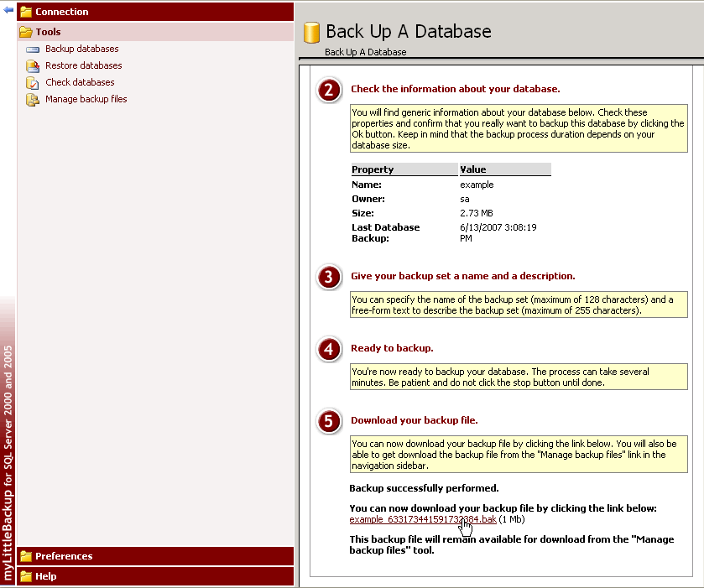The height and width of the screenshot is (588, 704).
Task: Click the "Name:" property label
Action: pos(367,185)
